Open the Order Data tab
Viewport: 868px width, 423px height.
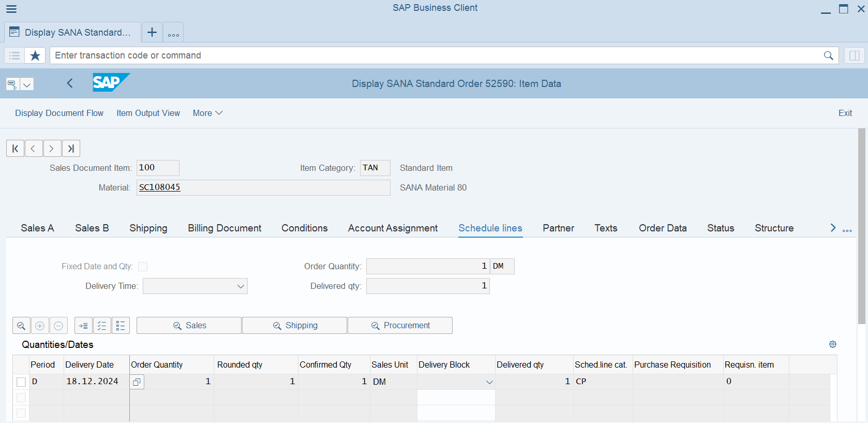pos(663,228)
